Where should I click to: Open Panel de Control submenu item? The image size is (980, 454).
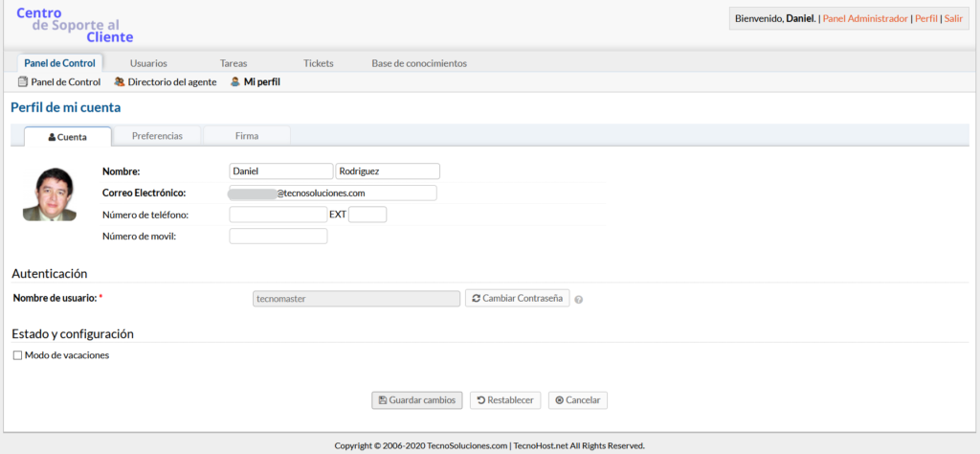pos(59,82)
